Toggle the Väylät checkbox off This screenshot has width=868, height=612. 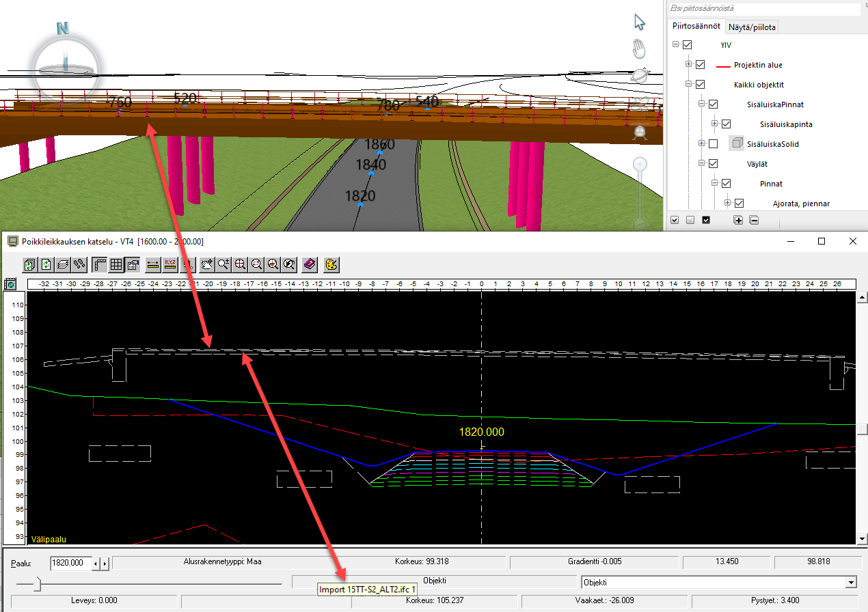click(x=714, y=164)
